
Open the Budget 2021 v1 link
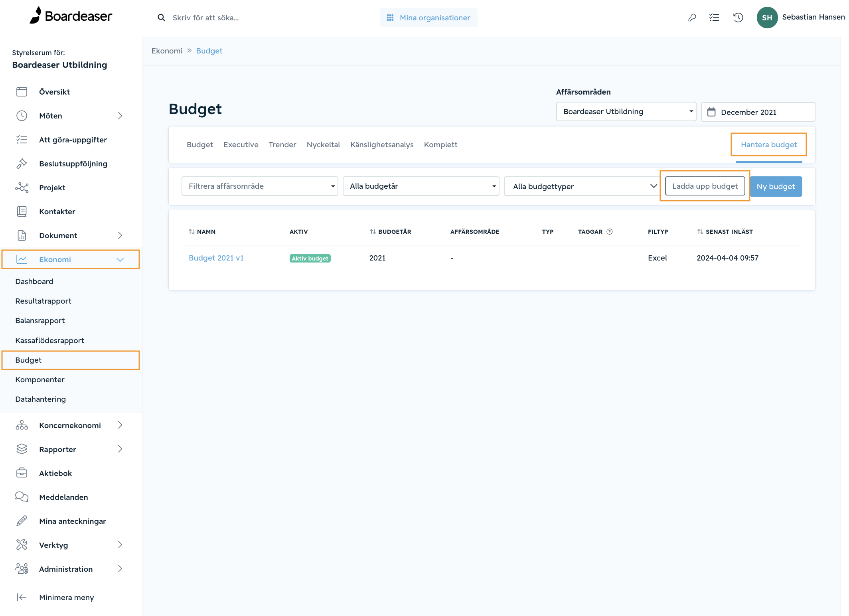pyautogui.click(x=216, y=258)
